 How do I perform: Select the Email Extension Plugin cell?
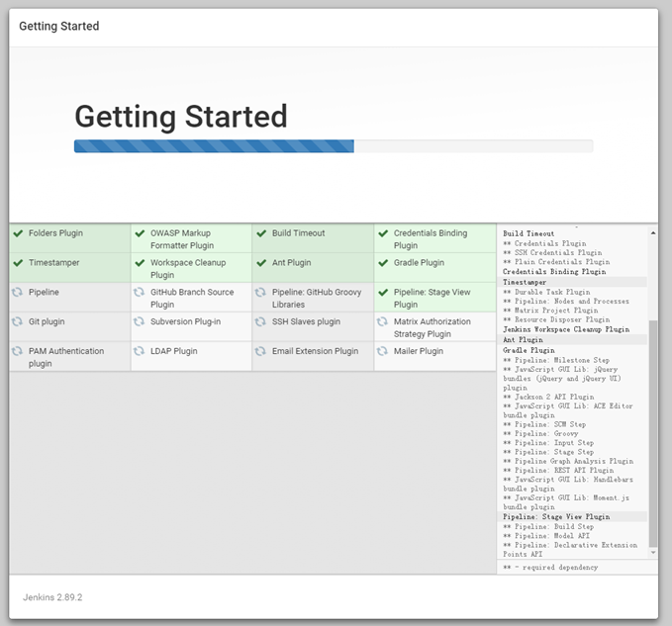pos(313,356)
